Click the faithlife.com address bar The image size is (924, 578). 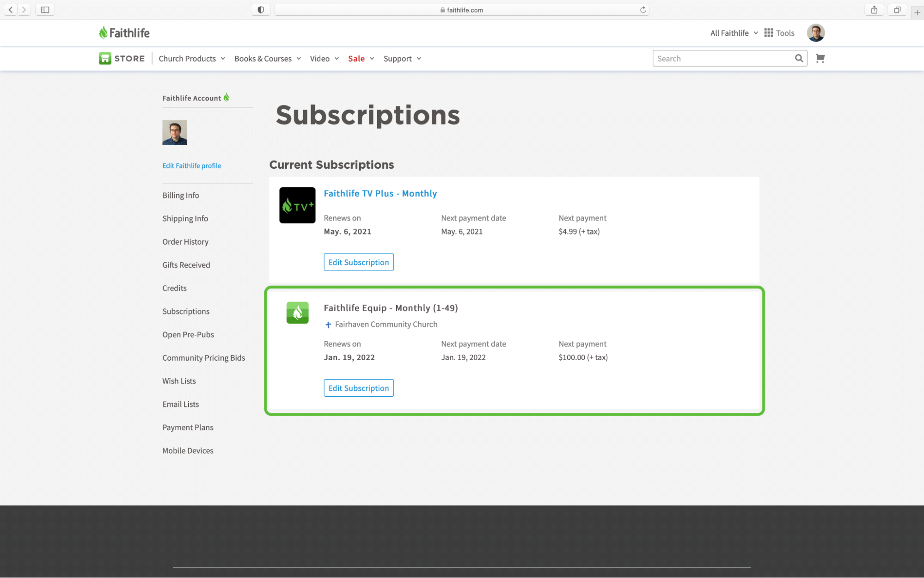pos(462,10)
